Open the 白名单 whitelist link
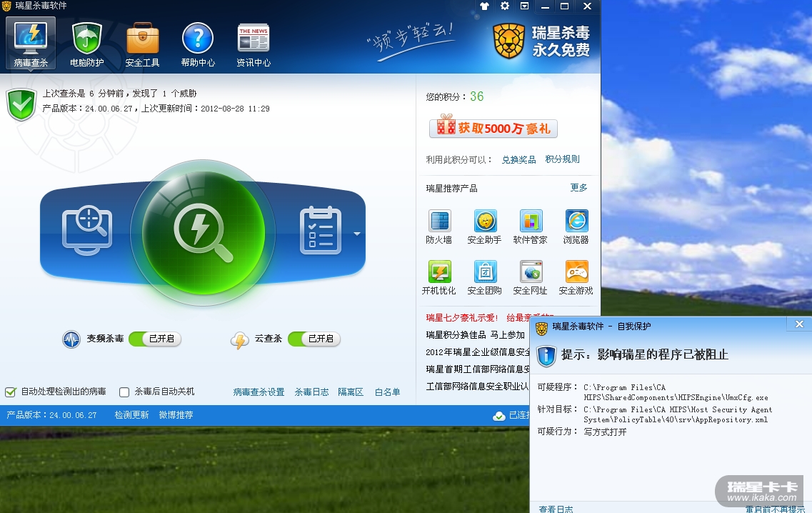The width and height of the screenshot is (812, 513). [x=387, y=392]
